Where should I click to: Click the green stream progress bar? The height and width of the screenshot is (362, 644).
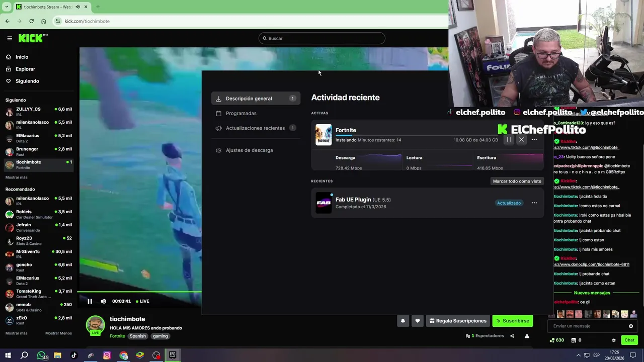139,292
